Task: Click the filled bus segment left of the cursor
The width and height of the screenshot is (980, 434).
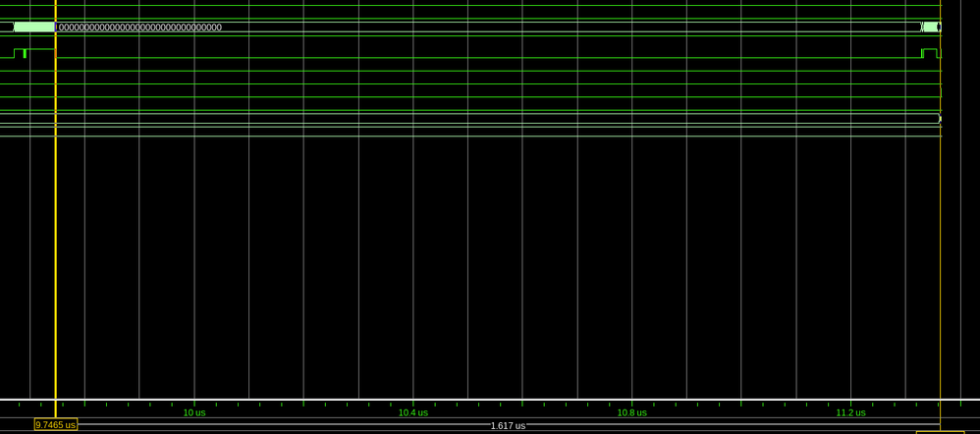Action: pos(34,27)
